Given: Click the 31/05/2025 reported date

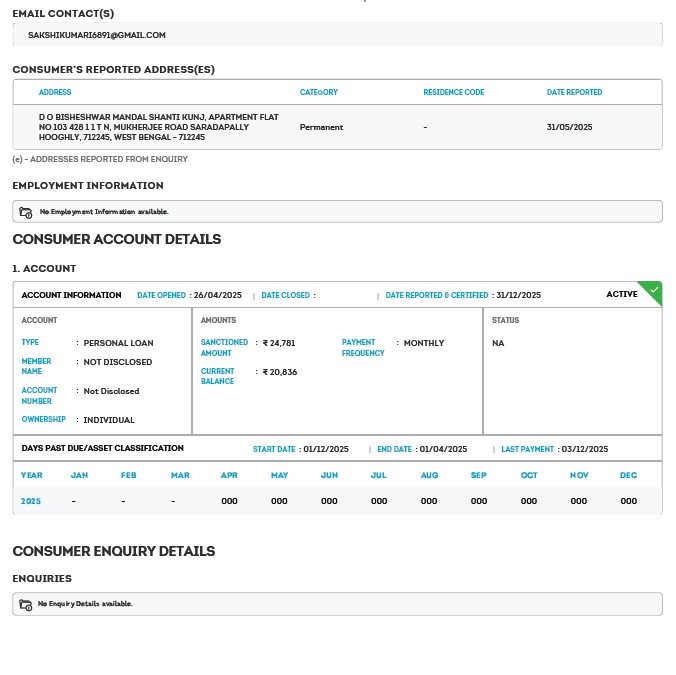Looking at the screenshot, I should [570, 127].
